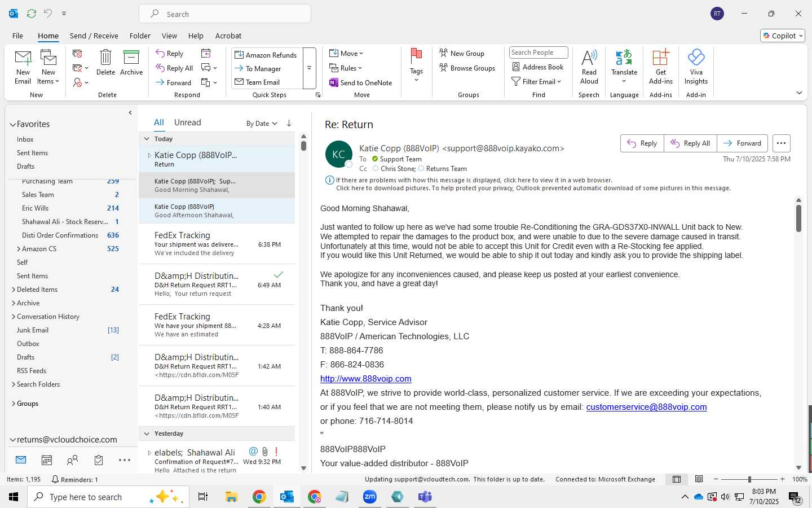Click Read Aloud speech icon
This screenshot has height=508, width=812.
[x=589, y=58]
